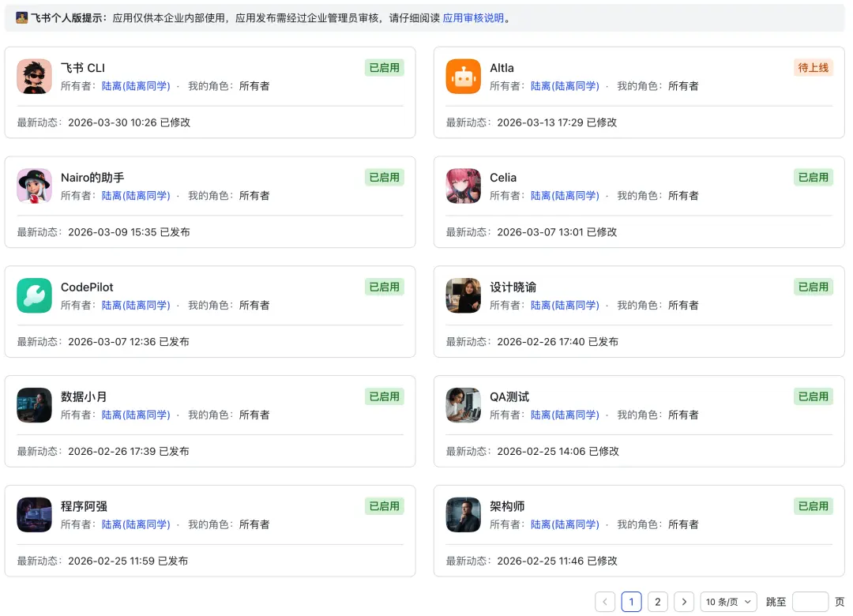Open the 程序阿强 app title
853x616 pixels.
[x=84, y=506]
